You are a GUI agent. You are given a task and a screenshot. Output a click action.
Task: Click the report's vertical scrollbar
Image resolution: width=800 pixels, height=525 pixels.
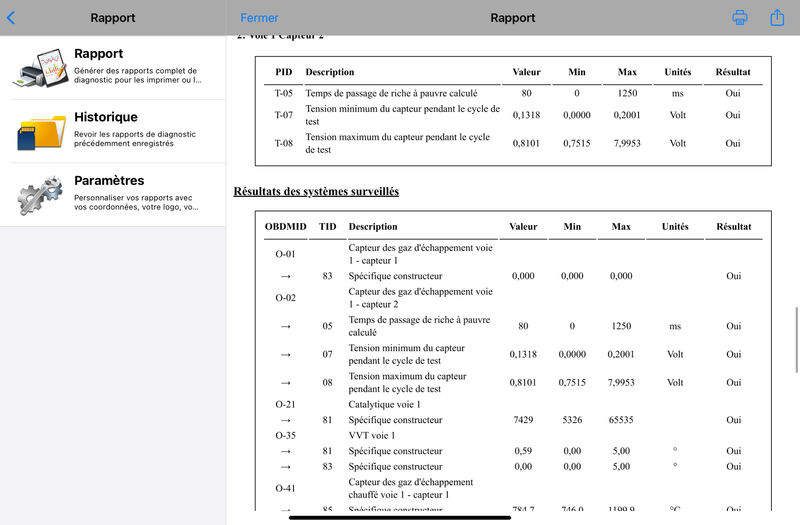796,340
